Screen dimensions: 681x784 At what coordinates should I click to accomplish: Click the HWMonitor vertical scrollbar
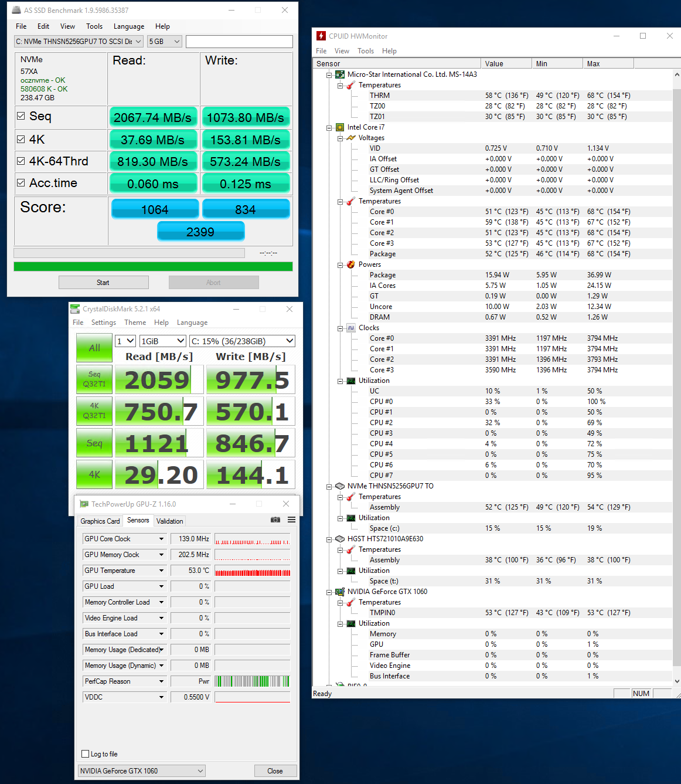pos(677,378)
